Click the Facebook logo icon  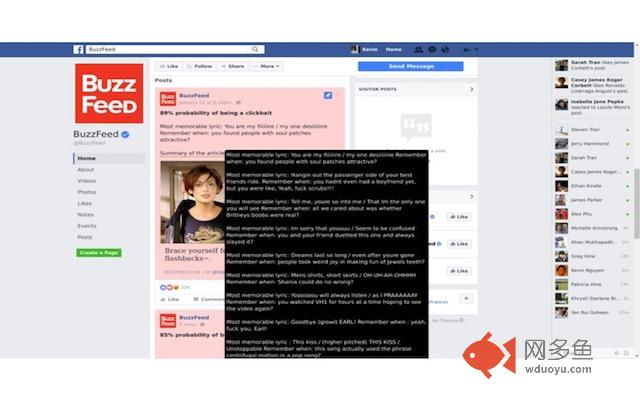pyautogui.click(x=78, y=49)
